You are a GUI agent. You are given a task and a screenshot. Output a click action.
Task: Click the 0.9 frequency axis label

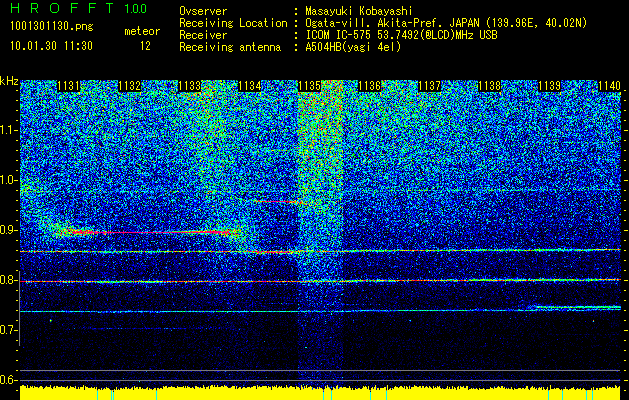click(9, 230)
